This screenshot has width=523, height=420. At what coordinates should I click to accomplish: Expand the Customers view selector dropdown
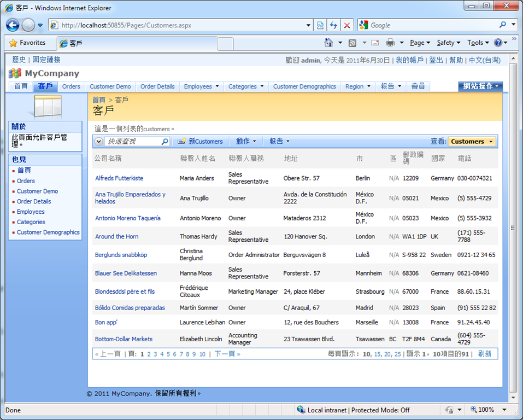(x=472, y=142)
